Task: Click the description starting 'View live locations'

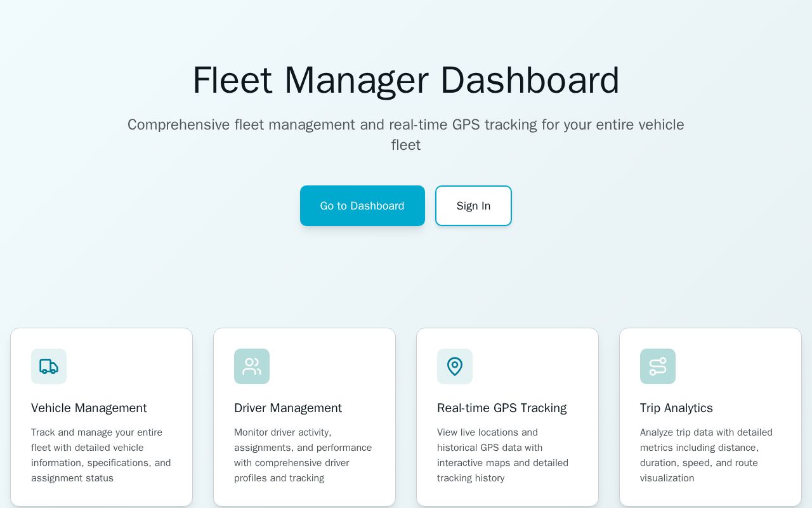Action: coord(503,455)
